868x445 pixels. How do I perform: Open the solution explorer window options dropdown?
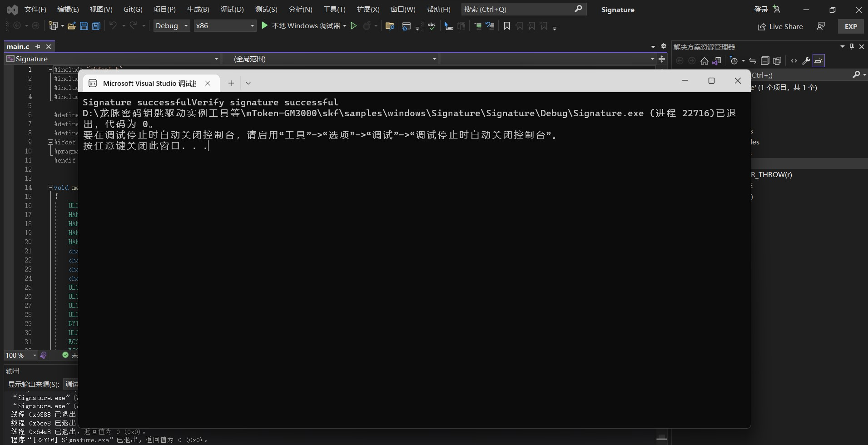tap(842, 47)
